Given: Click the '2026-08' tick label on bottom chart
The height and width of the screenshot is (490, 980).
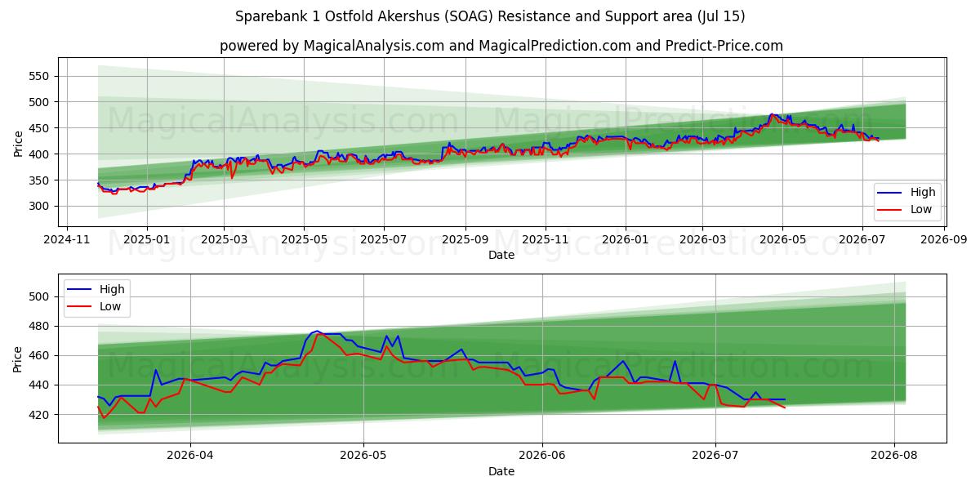Looking at the screenshot, I should tap(895, 457).
